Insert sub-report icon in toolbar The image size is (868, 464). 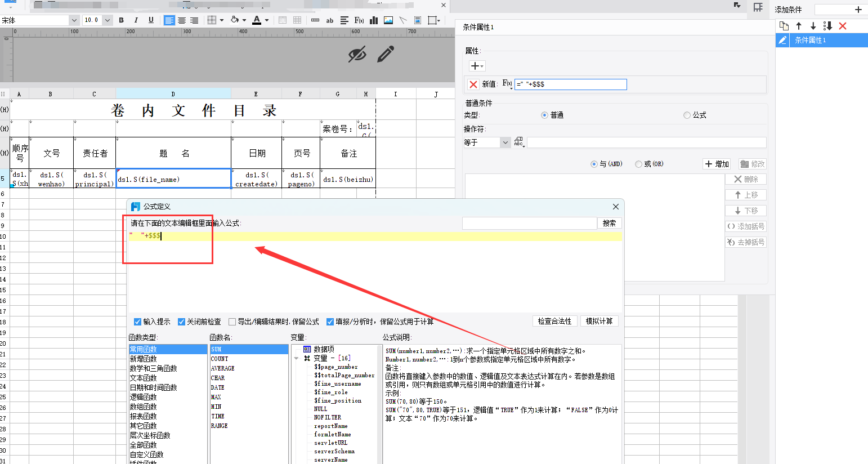(418, 20)
